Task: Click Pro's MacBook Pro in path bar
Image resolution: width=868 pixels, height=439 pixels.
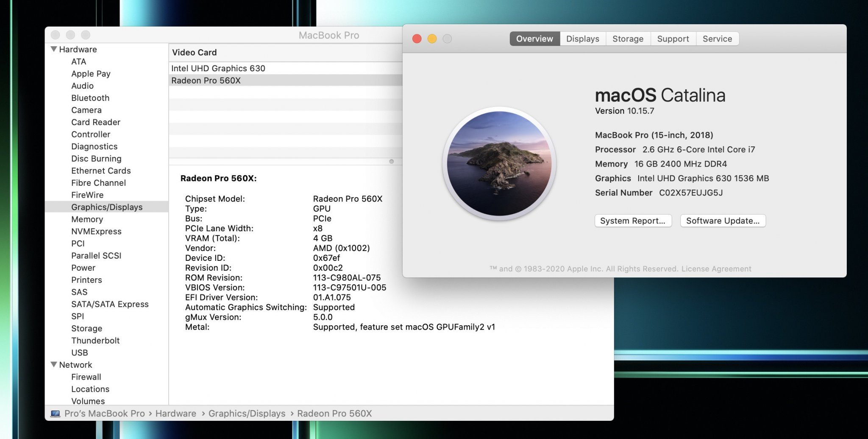Action: pyautogui.click(x=105, y=414)
